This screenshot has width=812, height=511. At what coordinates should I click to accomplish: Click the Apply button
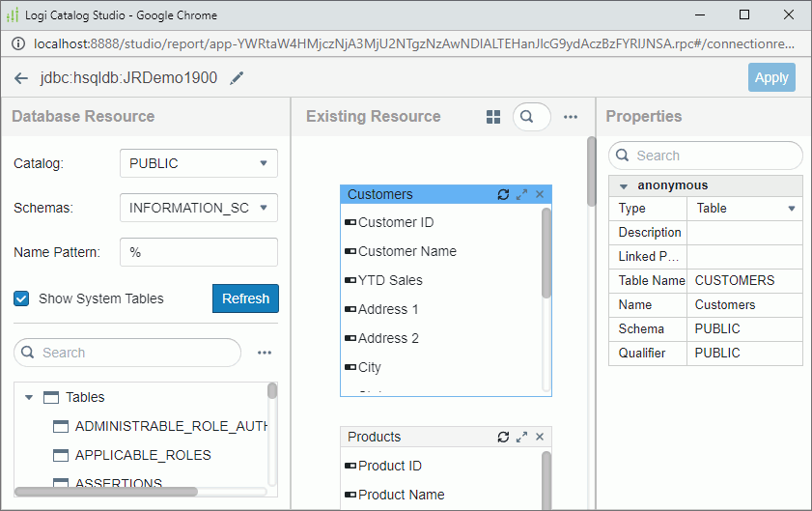coord(771,77)
